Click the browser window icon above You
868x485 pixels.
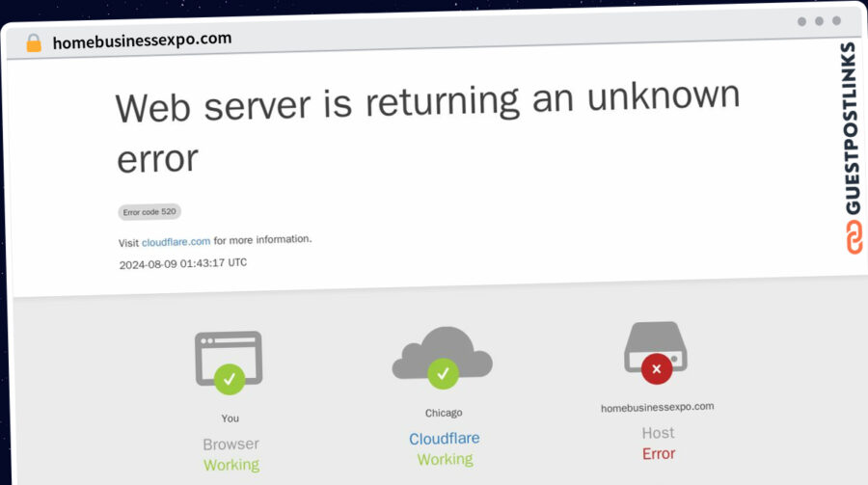click(229, 363)
